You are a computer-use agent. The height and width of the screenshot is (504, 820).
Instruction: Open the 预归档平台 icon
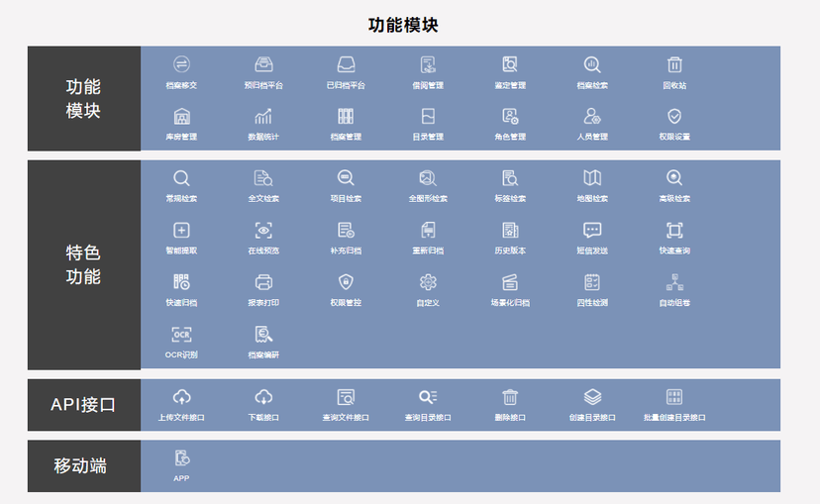tap(263, 64)
